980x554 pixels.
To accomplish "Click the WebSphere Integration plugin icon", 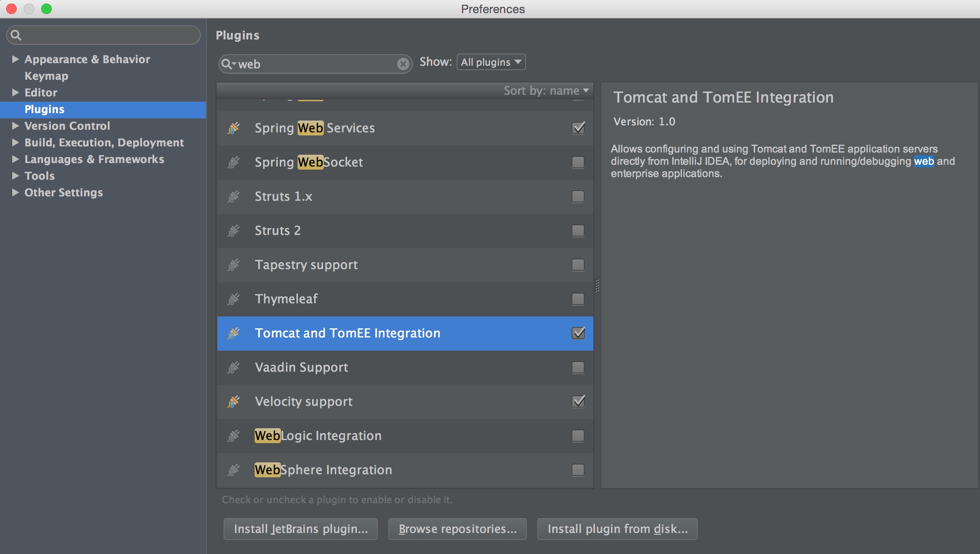I will click(233, 470).
